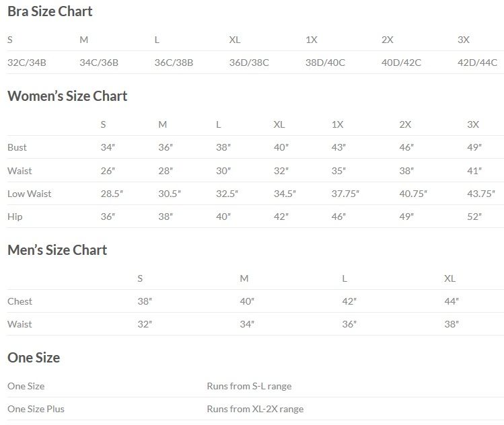Click the Runs from XL-2X range text
504x425 pixels.
point(255,409)
